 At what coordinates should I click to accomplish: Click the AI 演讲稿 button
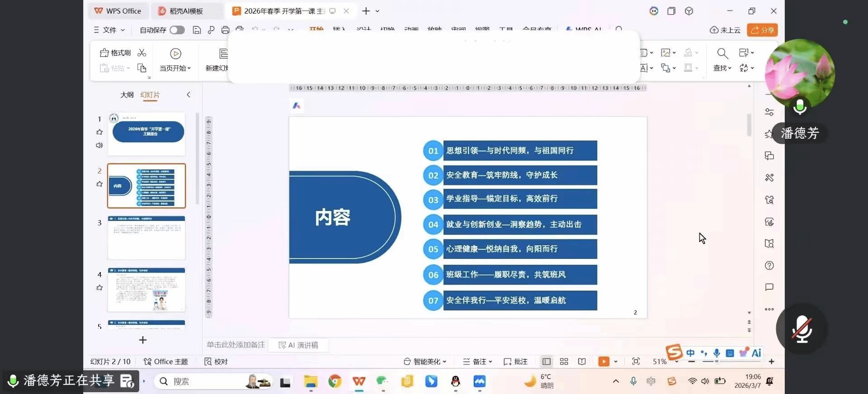(298, 345)
